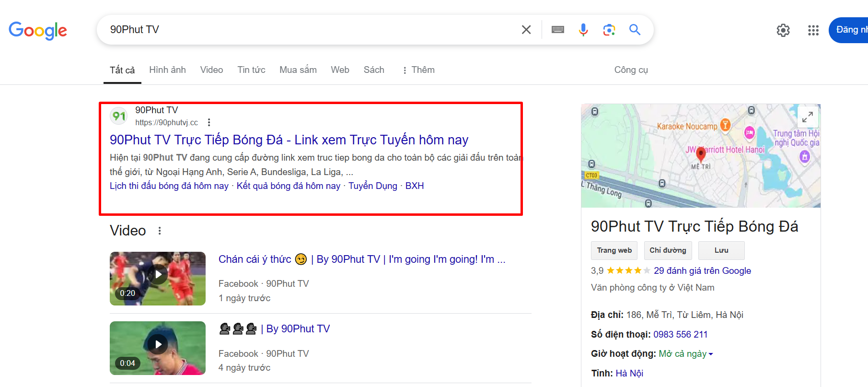
Task: Open 29 đánh giá trên Google reviews
Action: 702,271
